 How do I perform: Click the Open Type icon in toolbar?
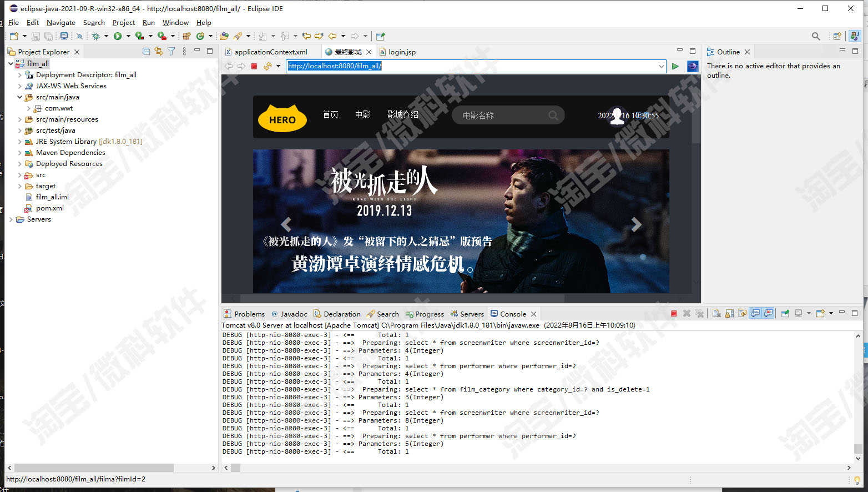(x=224, y=36)
